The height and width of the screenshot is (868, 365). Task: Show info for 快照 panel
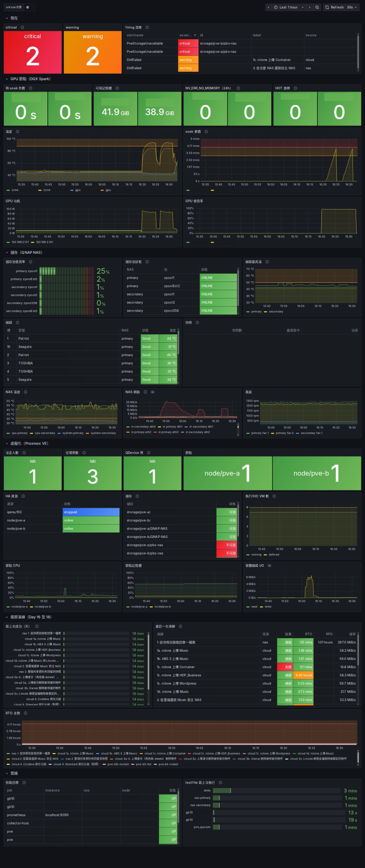point(197,323)
